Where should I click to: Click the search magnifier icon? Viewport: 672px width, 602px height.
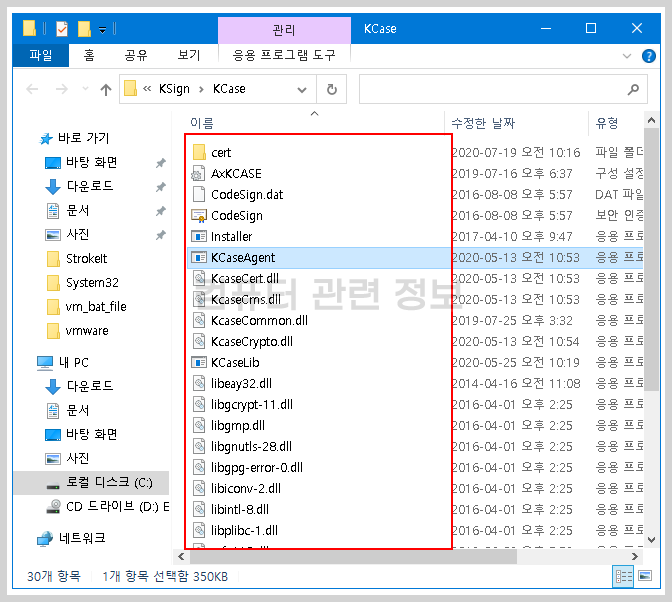633,89
